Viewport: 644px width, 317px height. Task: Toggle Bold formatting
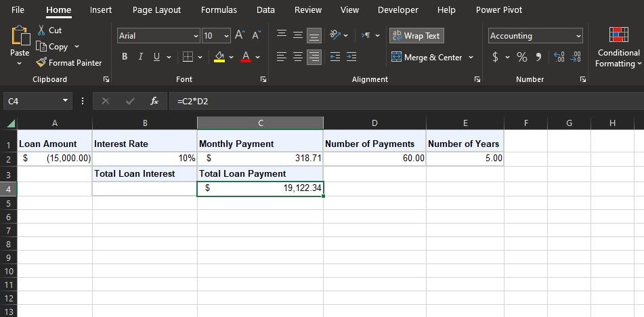(x=125, y=58)
